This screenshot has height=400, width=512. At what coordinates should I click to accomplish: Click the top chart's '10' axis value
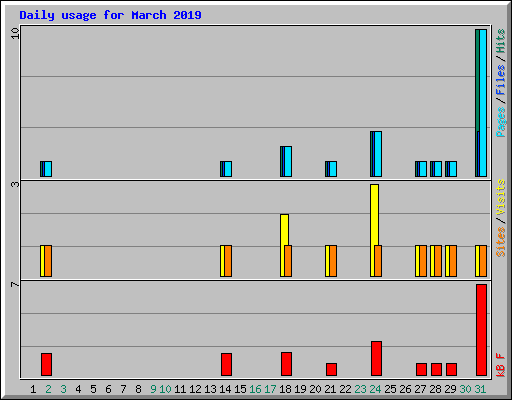point(15,33)
